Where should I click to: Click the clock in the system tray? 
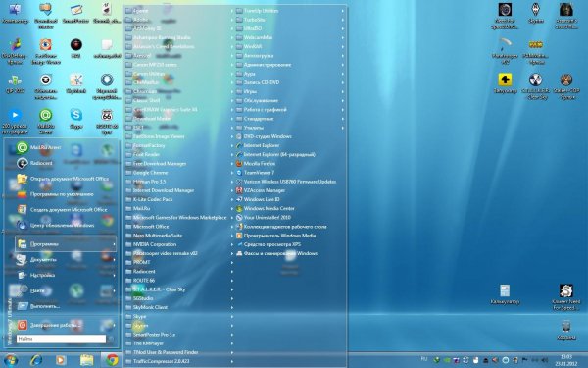[x=566, y=360]
